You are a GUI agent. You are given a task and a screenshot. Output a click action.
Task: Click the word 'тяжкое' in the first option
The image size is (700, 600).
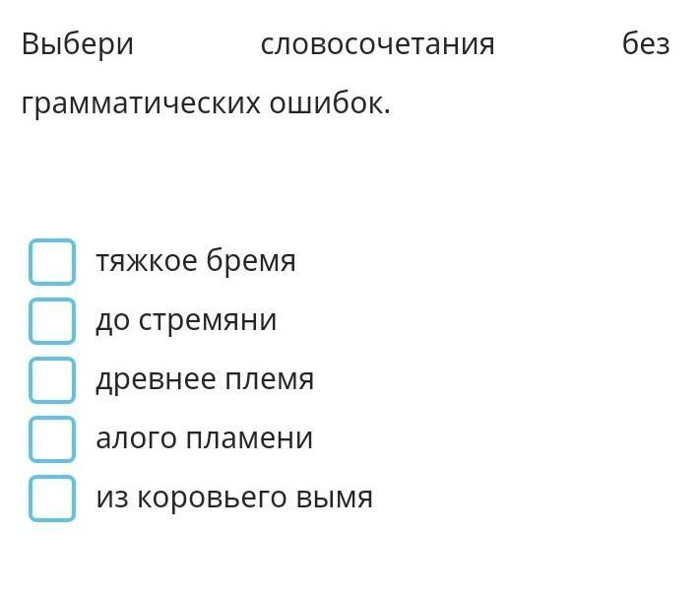[x=147, y=260]
